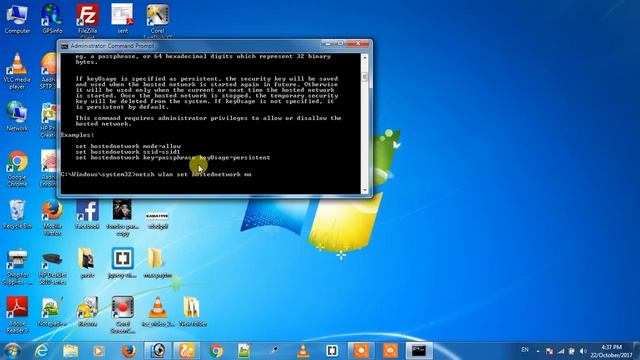This screenshot has width=640, height=360.
Task: Open the VLC cone video file on desktop
Action: (158, 312)
